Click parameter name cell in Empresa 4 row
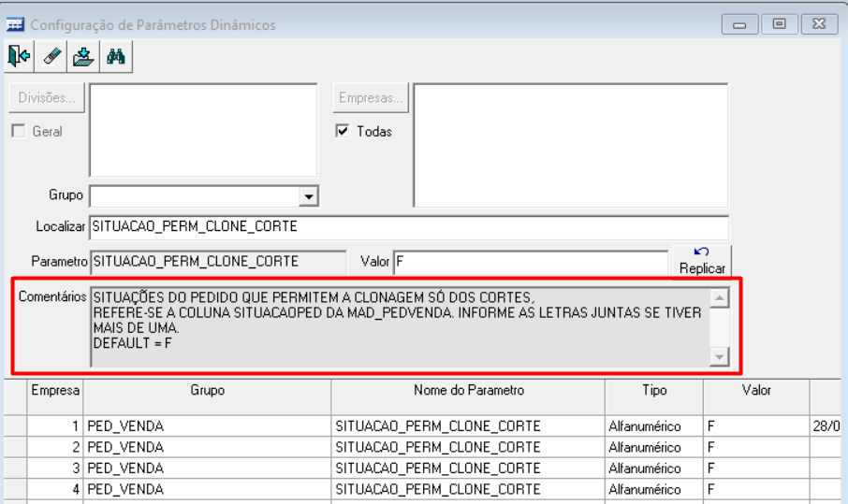This screenshot has width=848, height=504. [x=468, y=489]
